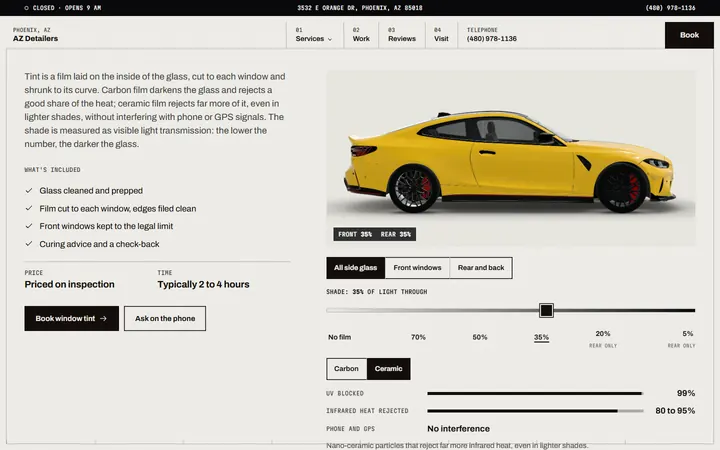Click the checkmark beside Glass cleaned and prepped
This screenshot has width=720, height=450.
click(28, 191)
